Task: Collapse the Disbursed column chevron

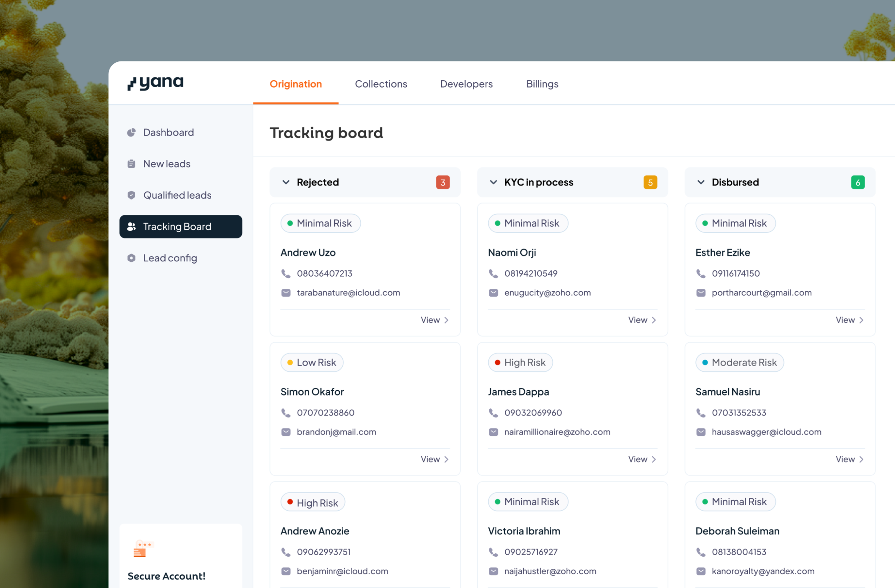Action: (701, 182)
